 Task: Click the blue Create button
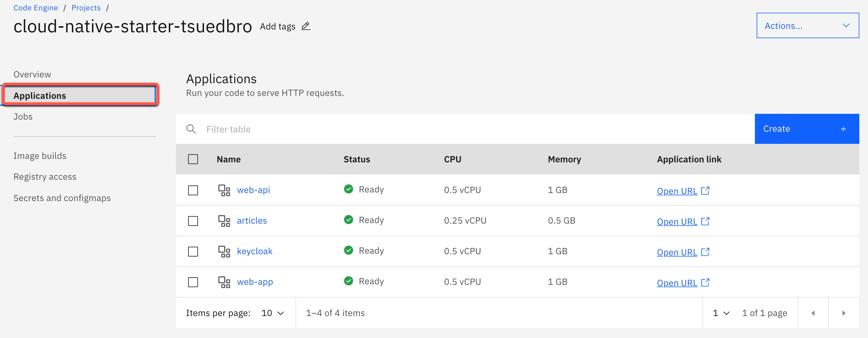pyautogui.click(x=807, y=129)
